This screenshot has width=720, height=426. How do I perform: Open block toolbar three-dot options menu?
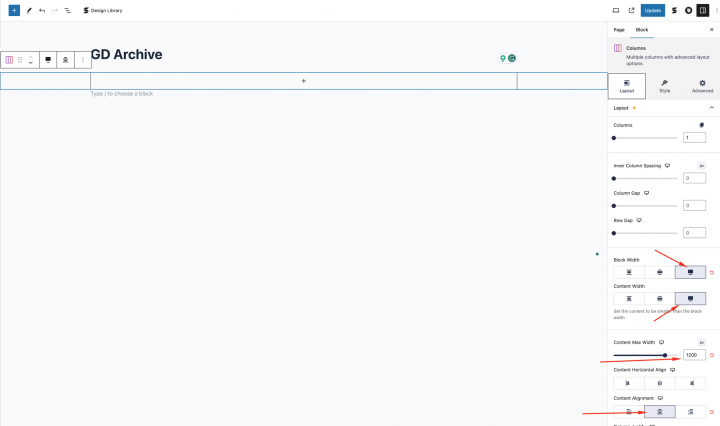click(x=83, y=60)
